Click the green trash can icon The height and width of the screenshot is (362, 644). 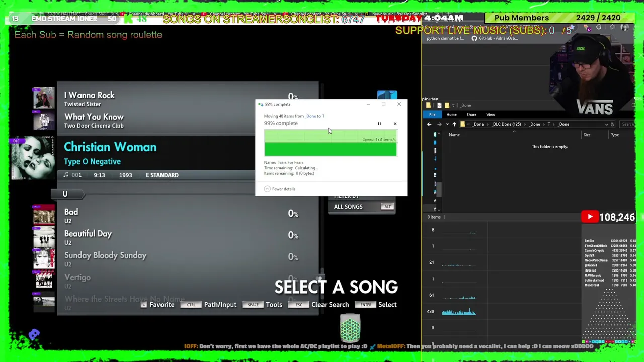(x=350, y=328)
